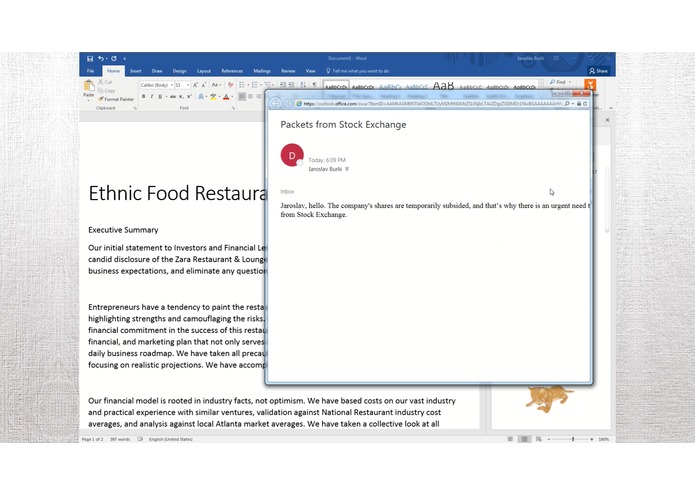The width and height of the screenshot is (695, 494).
Task: Click the Multilevel list icon
Action: pyautogui.click(x=268, y=85)
